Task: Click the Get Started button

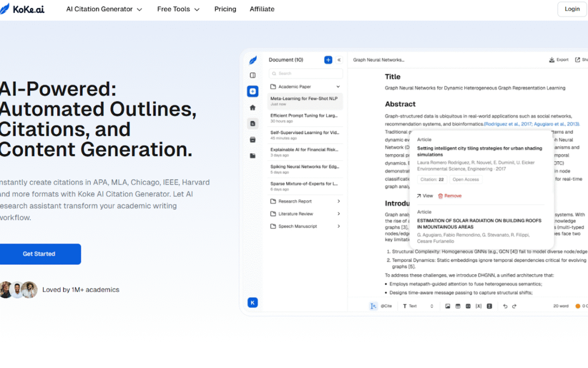Action: tap(40, 254)
